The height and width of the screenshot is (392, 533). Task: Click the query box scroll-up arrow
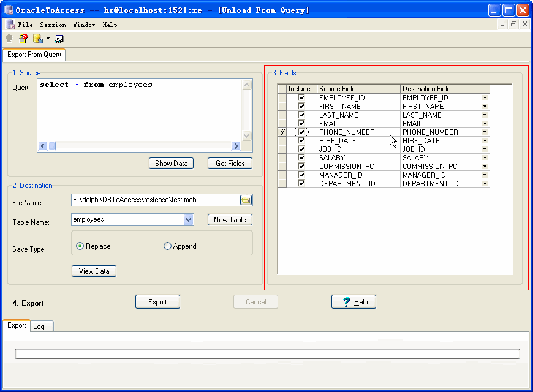[247, 85]
